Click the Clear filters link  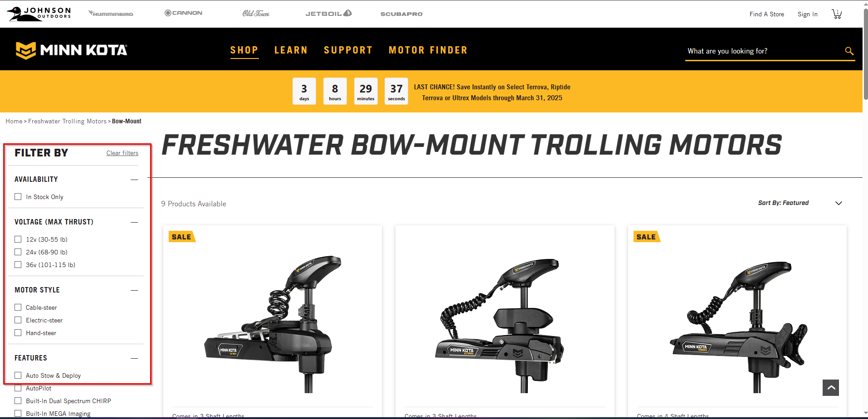tap(122, 153)
